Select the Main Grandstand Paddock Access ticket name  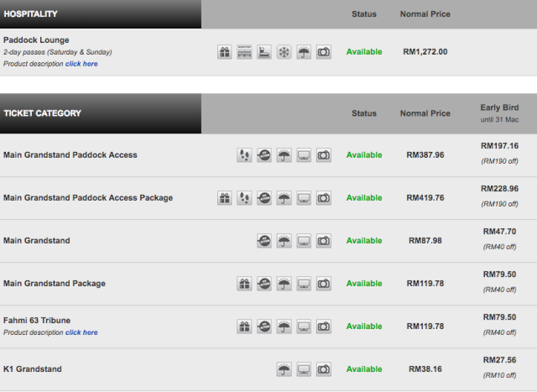pyautogui.click(x=70, y=155)
